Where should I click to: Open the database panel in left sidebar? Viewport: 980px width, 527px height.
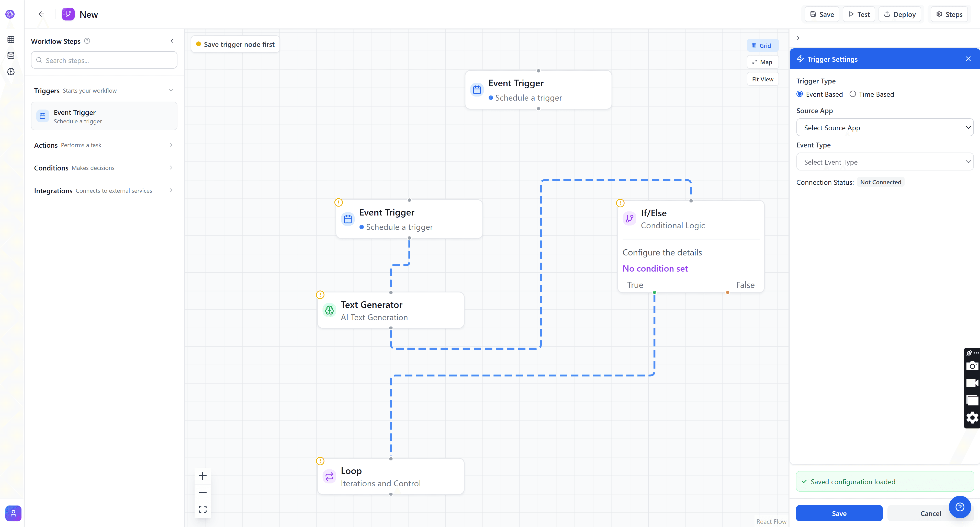[11, 55]
